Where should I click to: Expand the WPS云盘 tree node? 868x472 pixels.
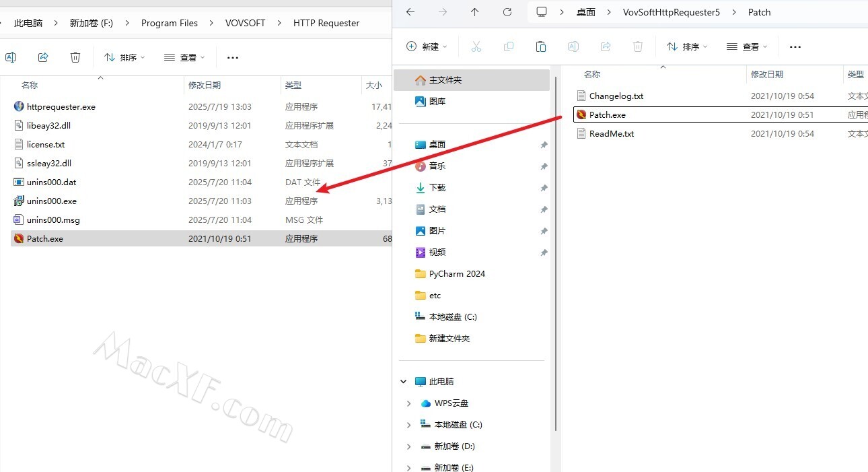pos(408,403)
